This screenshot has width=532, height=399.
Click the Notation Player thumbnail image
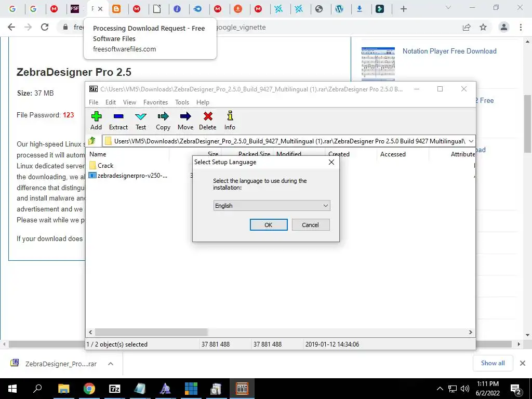378,63
